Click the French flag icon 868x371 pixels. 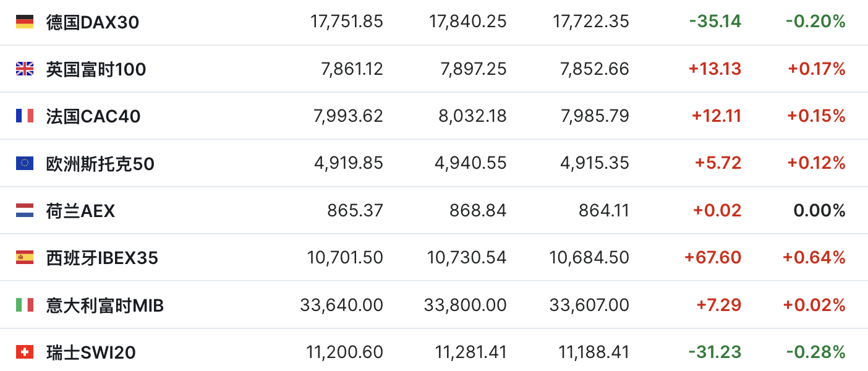coord(25,116)
